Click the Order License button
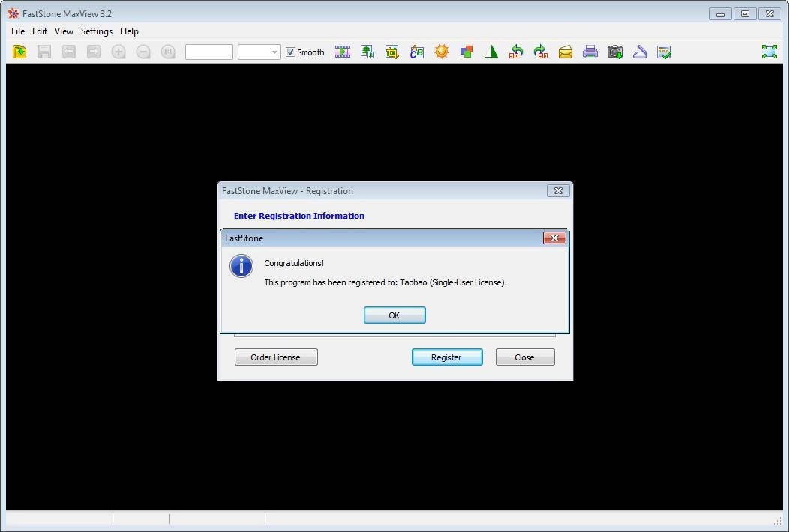The image size is (789, 532). (276, 357)
